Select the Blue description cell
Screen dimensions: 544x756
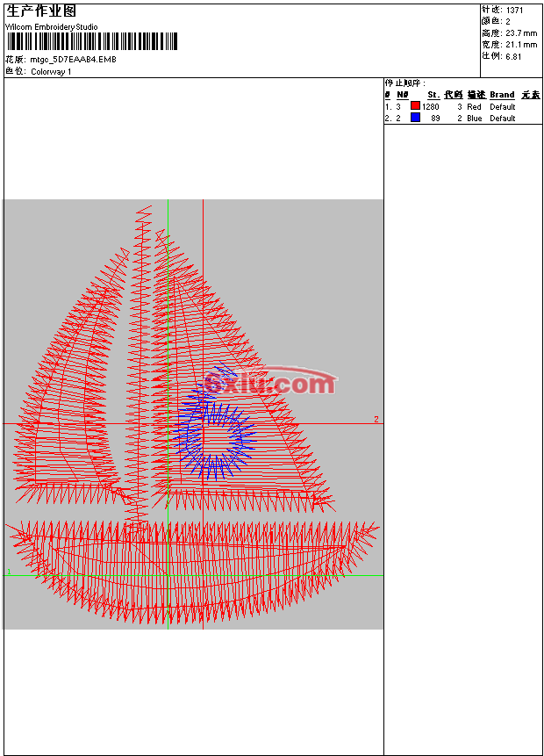474,119
